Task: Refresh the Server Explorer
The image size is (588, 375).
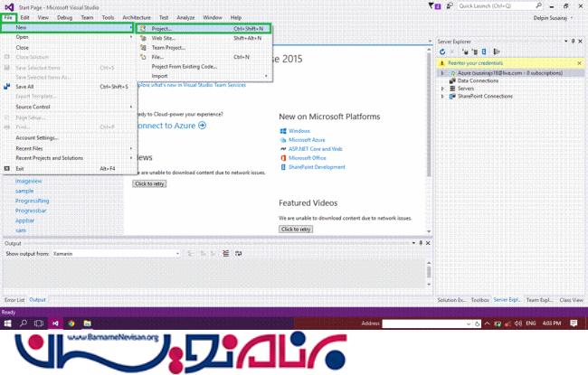Action: pyautogui.click(x=442, y=52)
